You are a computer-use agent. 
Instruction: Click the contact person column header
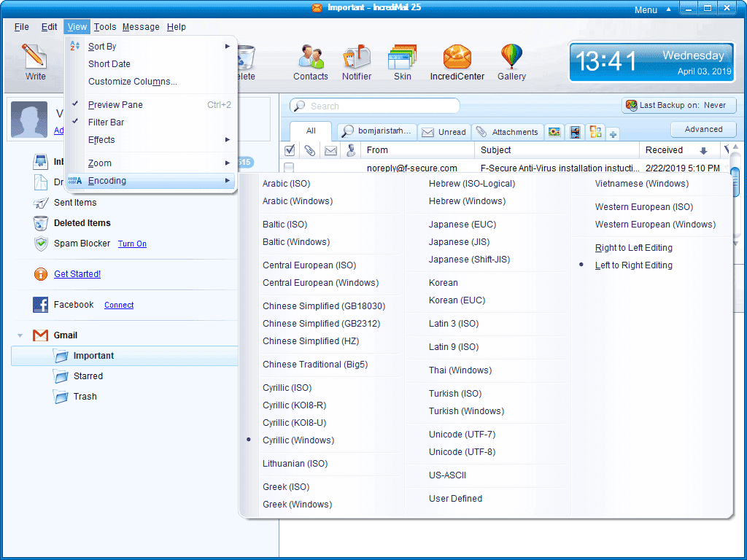click(x=351, y=150)
